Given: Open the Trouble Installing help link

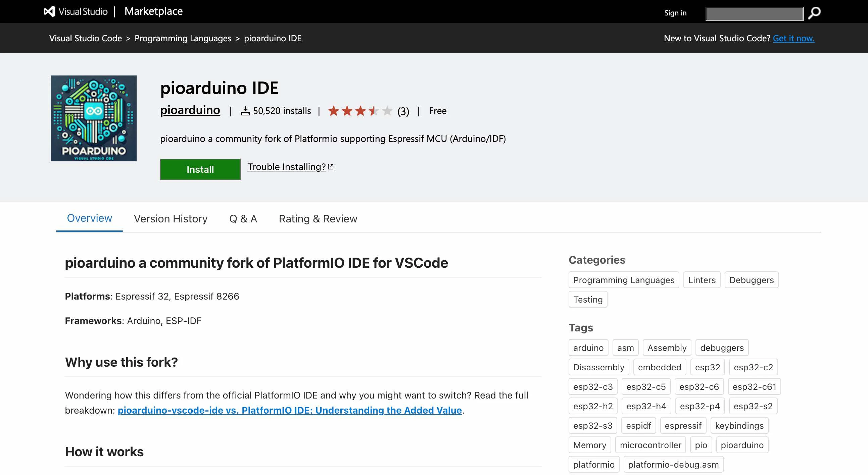Looking at the screenshot, I should [290, 167].
